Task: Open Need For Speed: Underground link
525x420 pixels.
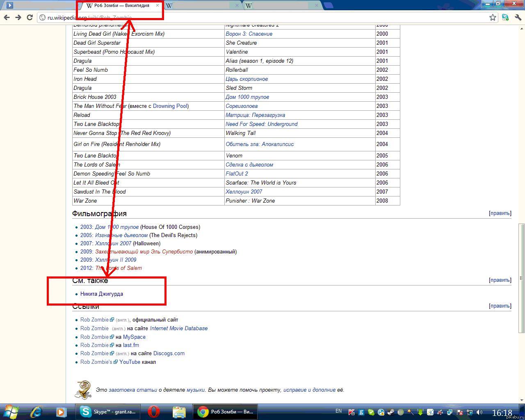Action: pyautogui.click(x=261, y=124)
